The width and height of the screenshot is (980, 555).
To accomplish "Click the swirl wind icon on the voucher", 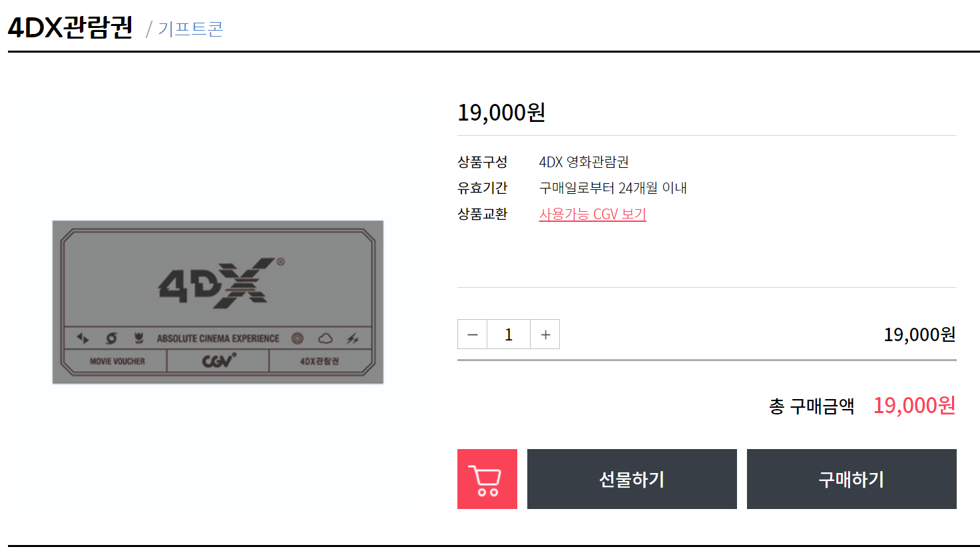I will click(111, 338).
